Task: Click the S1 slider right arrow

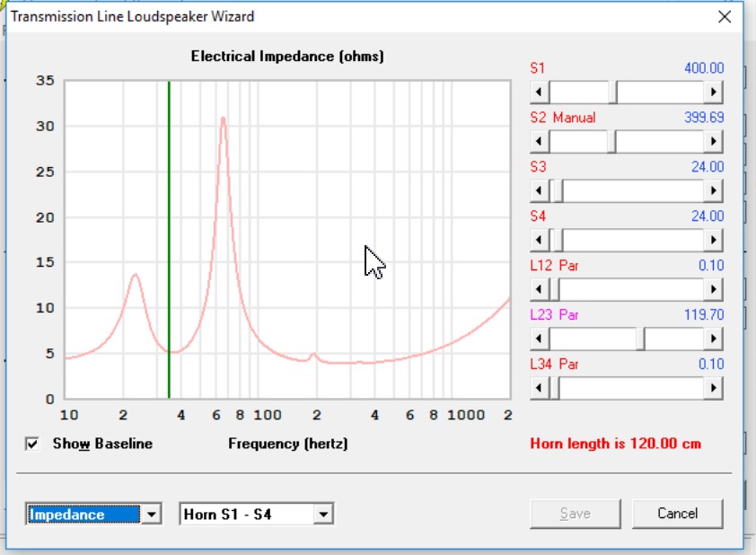Action: (x=714, y=92)
